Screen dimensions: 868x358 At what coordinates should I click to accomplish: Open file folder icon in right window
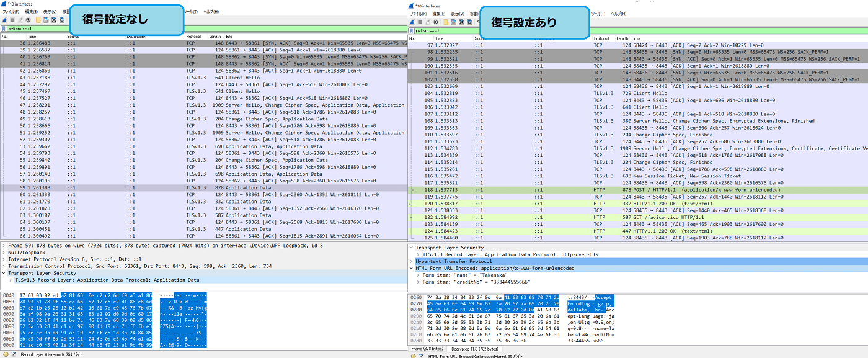point(446,22)
